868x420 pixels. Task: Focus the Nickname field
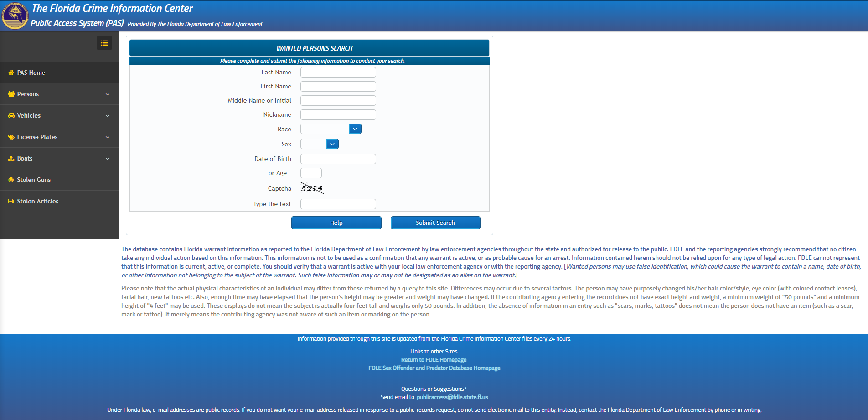[x=338, y=114]
